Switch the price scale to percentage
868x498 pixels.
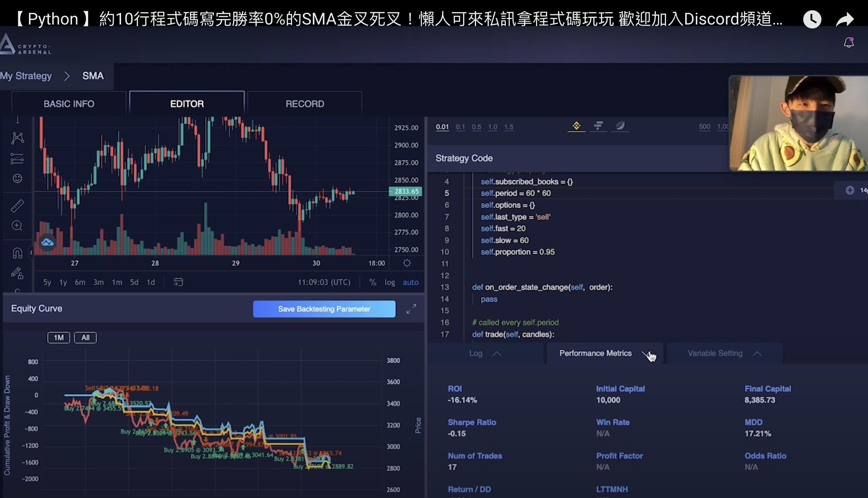click(372, 282)
